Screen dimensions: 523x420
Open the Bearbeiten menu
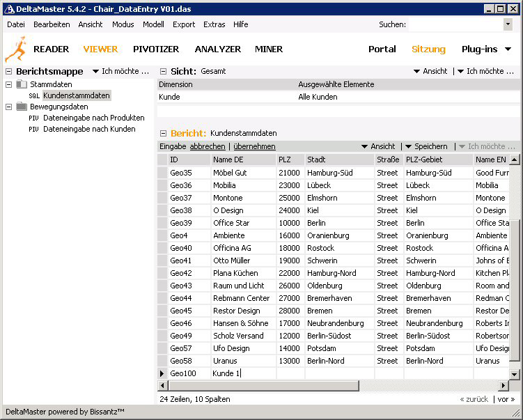(52, 24)
